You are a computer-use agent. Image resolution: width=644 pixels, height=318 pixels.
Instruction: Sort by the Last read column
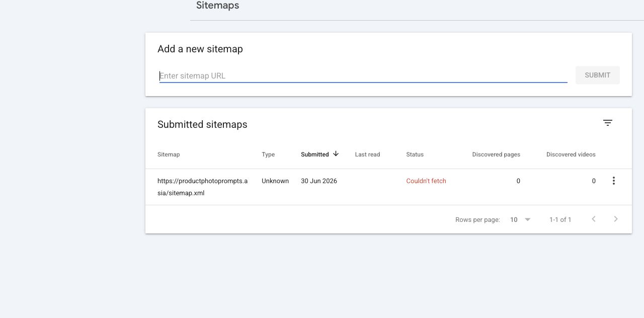click(x=367, y=154)
